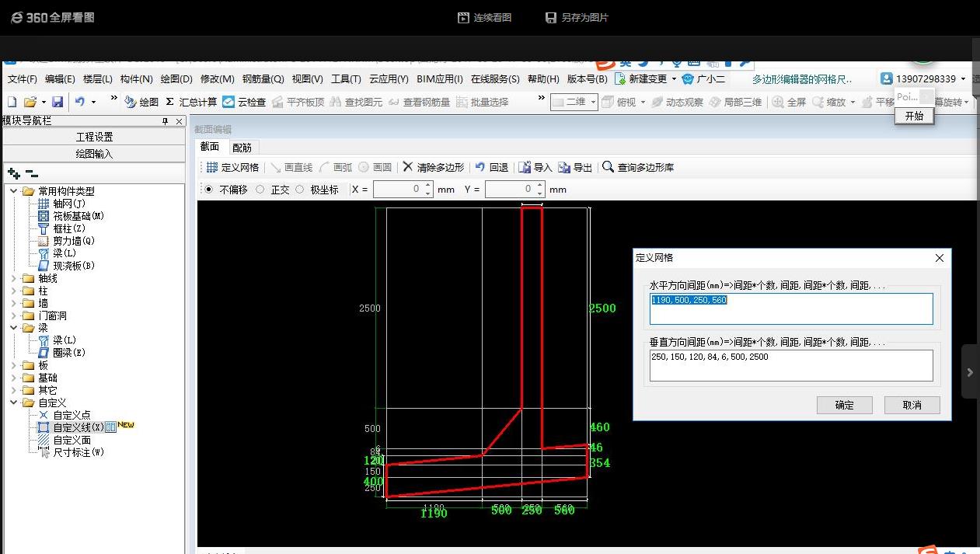980x554 pixels.
Task: Select the 画弧 draw arc tool
Action: click(x=336, y=167)
